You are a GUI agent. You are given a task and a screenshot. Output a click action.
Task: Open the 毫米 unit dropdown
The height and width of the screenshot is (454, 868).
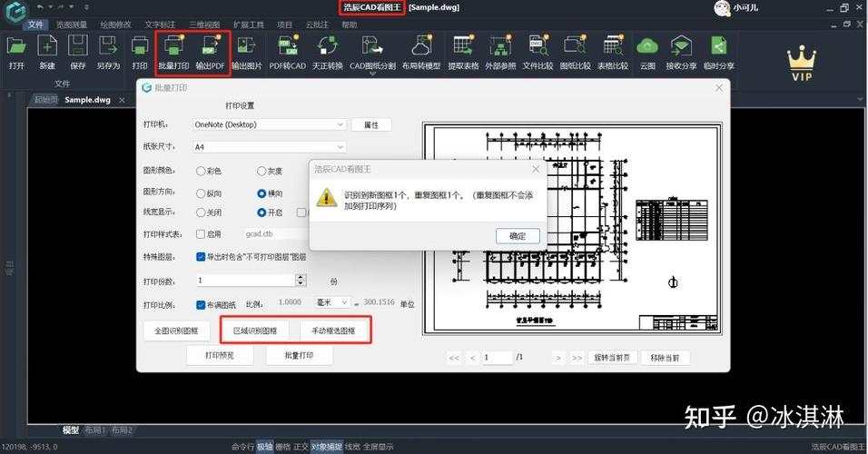pyautogui.click(x=332, y=302)
